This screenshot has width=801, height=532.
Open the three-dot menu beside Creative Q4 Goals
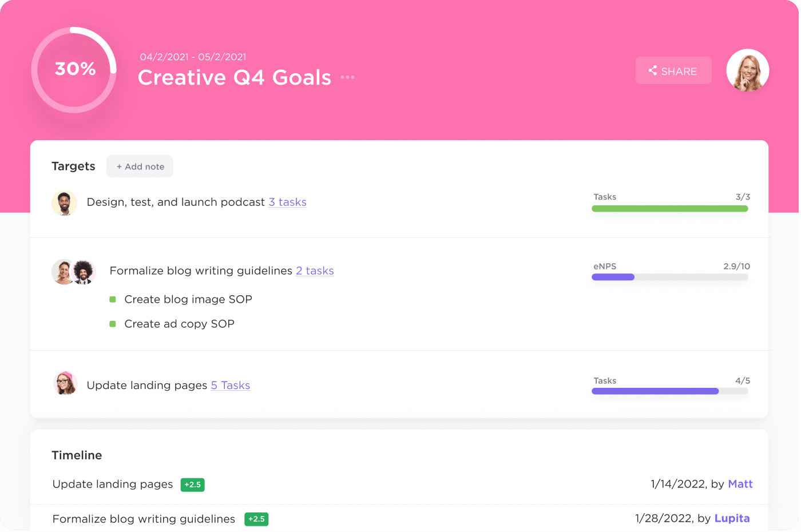[x=347, y=77]
